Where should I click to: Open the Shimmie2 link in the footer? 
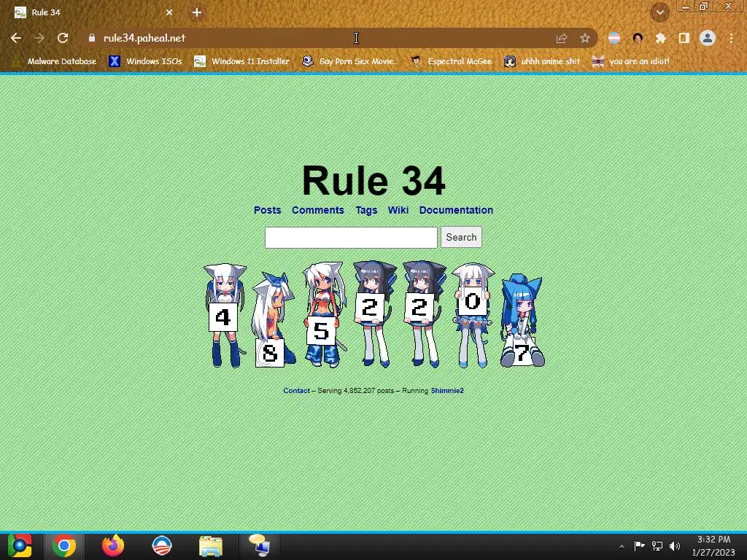click(447, 391)
